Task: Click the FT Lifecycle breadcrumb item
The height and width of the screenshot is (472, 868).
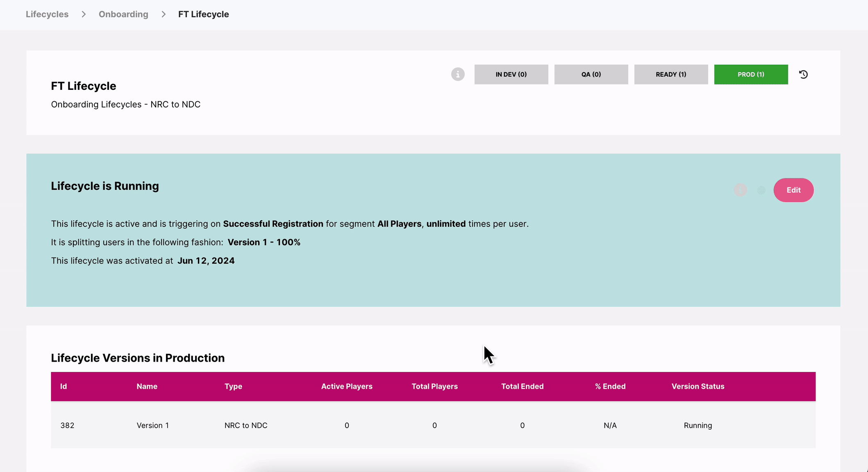Action: click(x=203, y=14)
